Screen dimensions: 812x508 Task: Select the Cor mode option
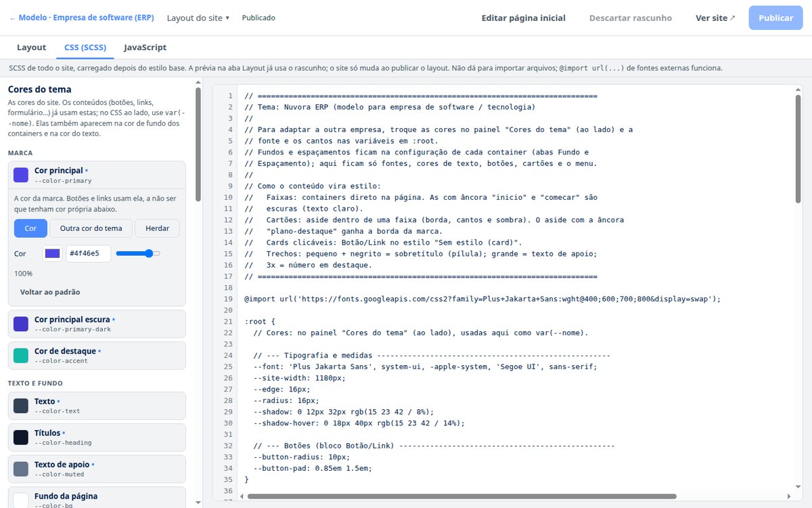pyautogui.click(x=30, y=228)
